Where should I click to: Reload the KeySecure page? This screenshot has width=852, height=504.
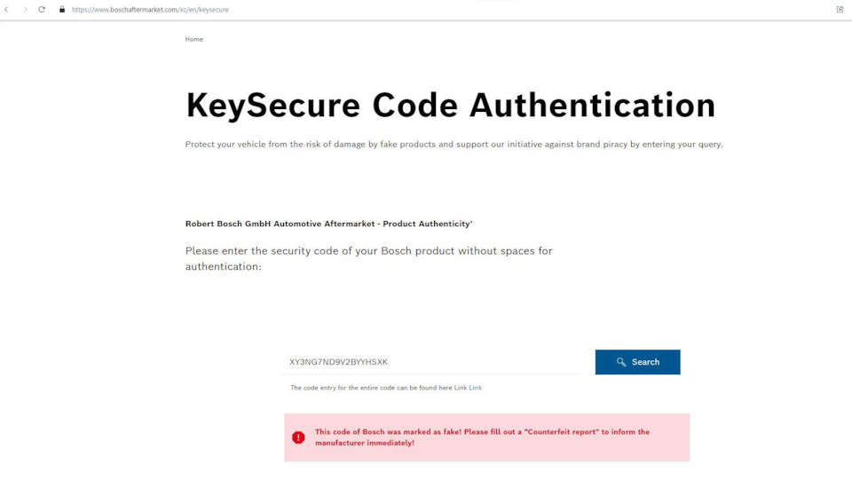[42, 10]
